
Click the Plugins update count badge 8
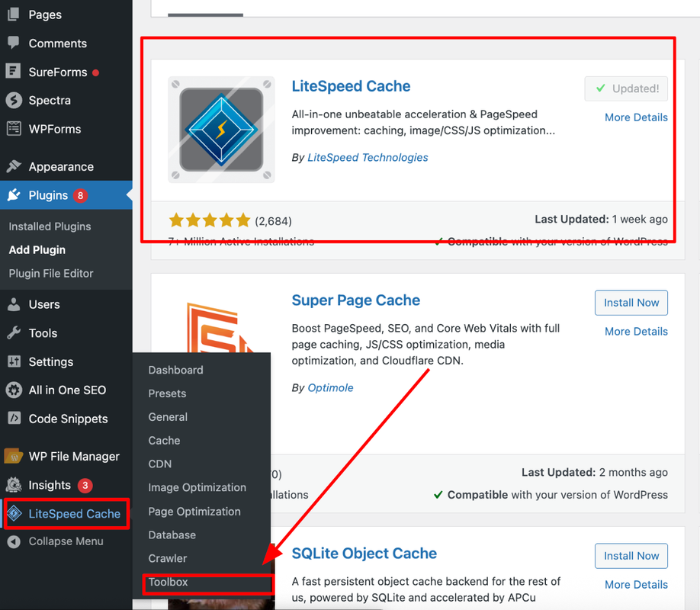[x=80, y=195]
